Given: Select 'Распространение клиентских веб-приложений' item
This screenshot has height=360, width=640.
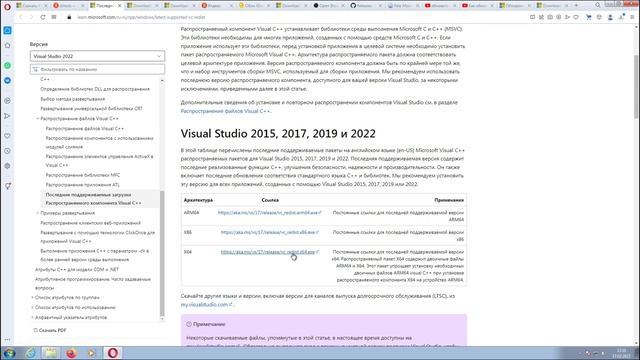Looking at the screenshot, I should 91,223.
